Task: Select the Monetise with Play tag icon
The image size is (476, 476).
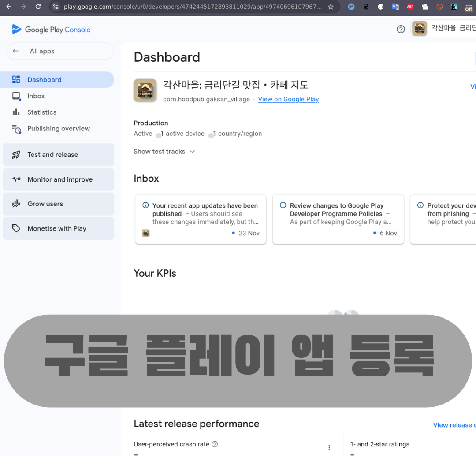Action: [x=16, y=228]
